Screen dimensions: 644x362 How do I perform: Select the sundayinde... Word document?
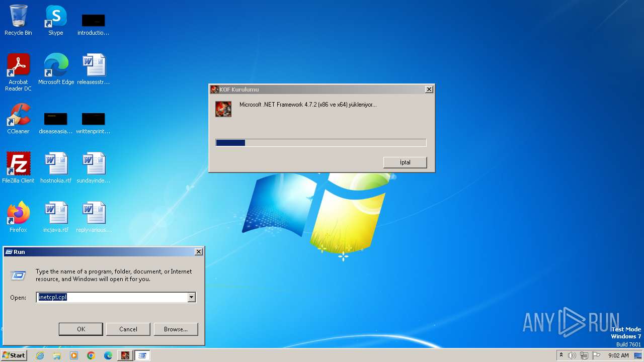coord(93,168)
